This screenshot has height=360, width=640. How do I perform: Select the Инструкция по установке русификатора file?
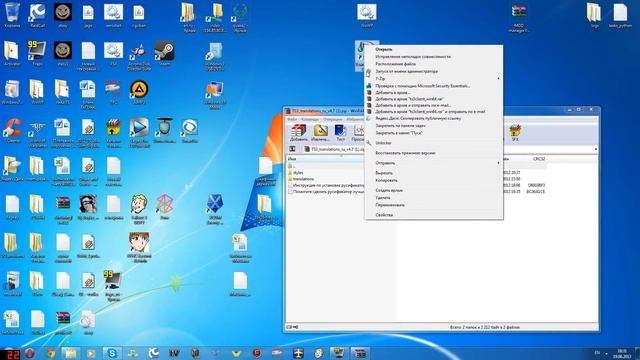[x=326, y=185]
